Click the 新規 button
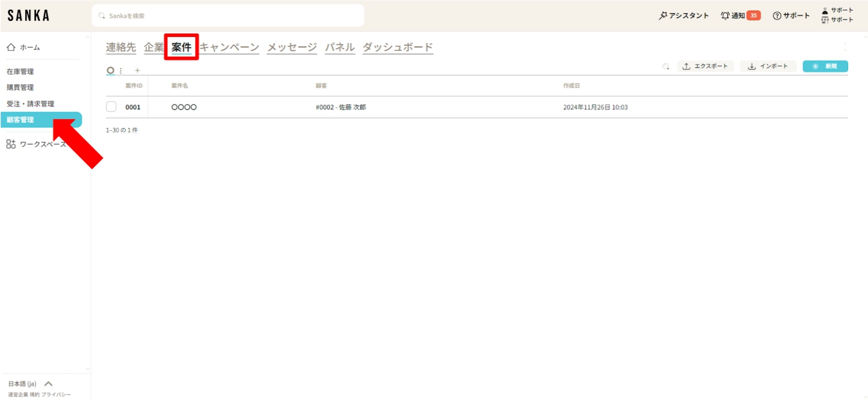Viewport: 868px width, 404px height. tap(825, 66)
